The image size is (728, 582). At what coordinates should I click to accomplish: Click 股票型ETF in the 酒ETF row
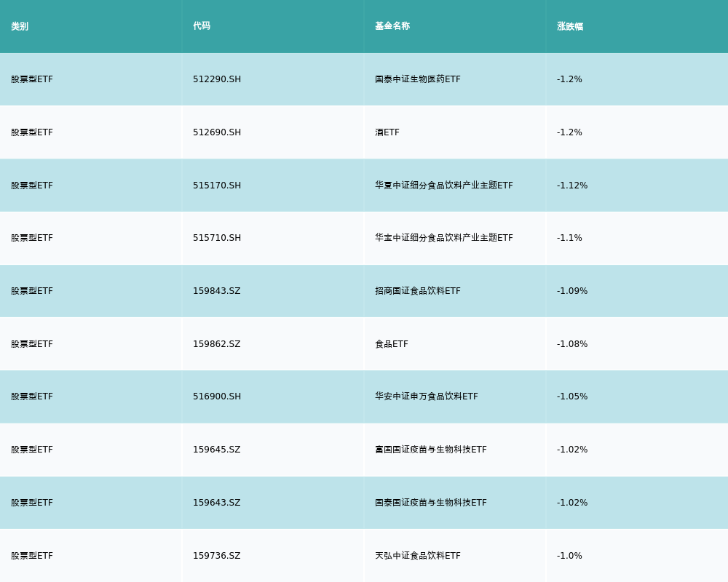point(32,132)
